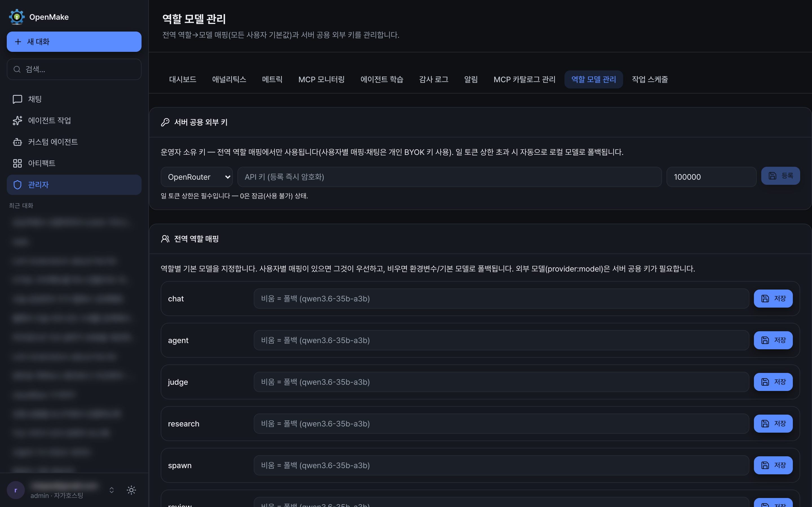Switch to the 감사 로그 tab
812x507 pixels.
tap(434, 79)
